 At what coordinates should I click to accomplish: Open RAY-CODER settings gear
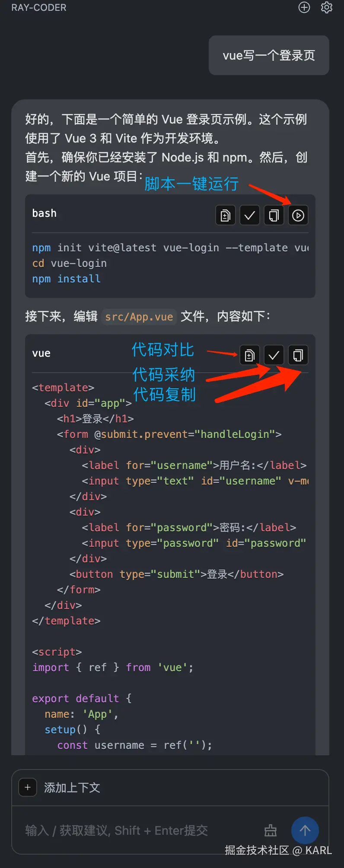click(327, 7)
